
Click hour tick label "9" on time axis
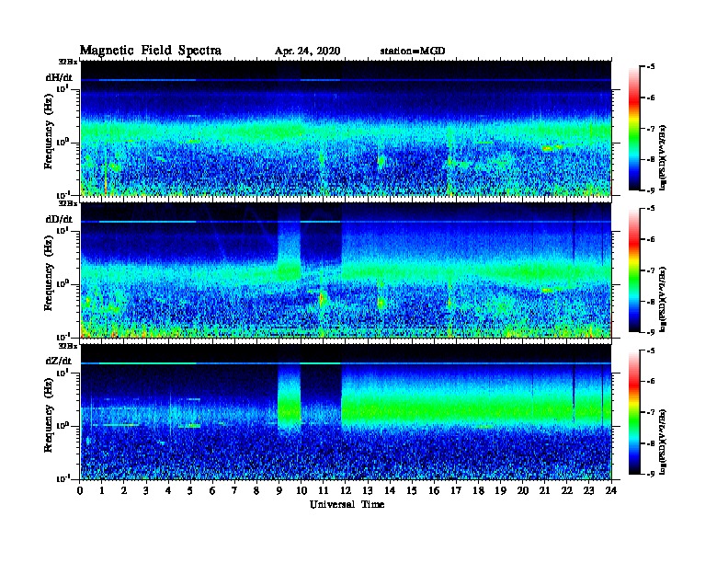279,491
